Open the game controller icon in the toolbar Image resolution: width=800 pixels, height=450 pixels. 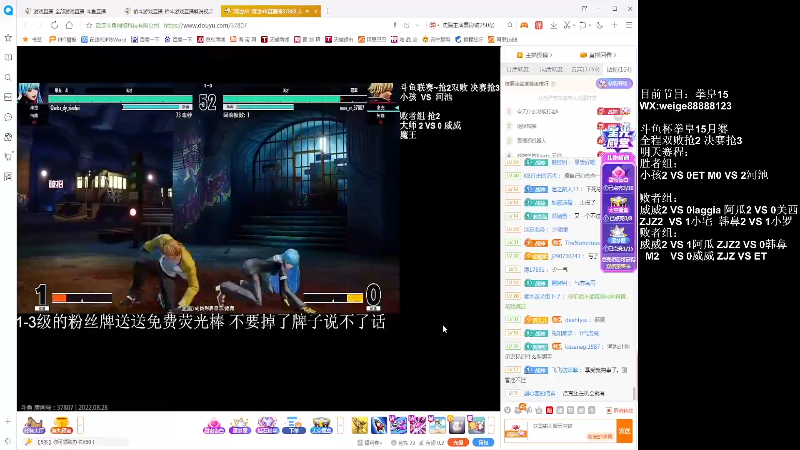524,25
